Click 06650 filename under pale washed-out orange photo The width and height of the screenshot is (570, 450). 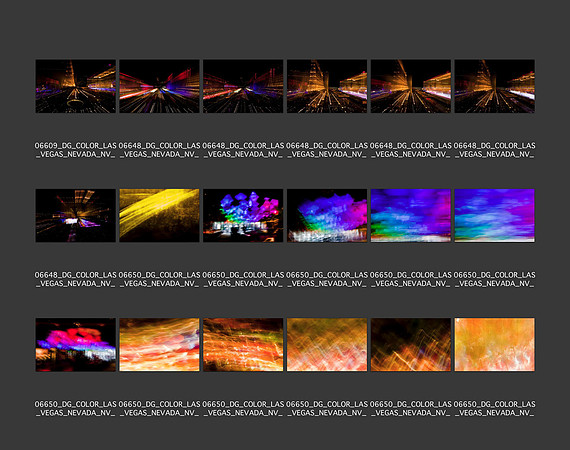pyautogui.click(x=494, y=408)
